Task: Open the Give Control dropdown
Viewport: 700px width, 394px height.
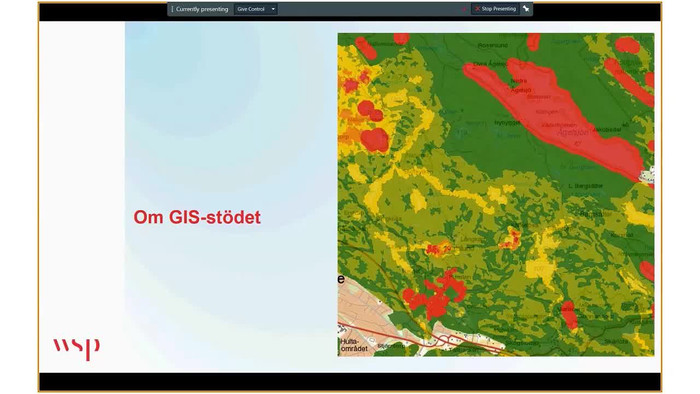Action: point(255,9)
